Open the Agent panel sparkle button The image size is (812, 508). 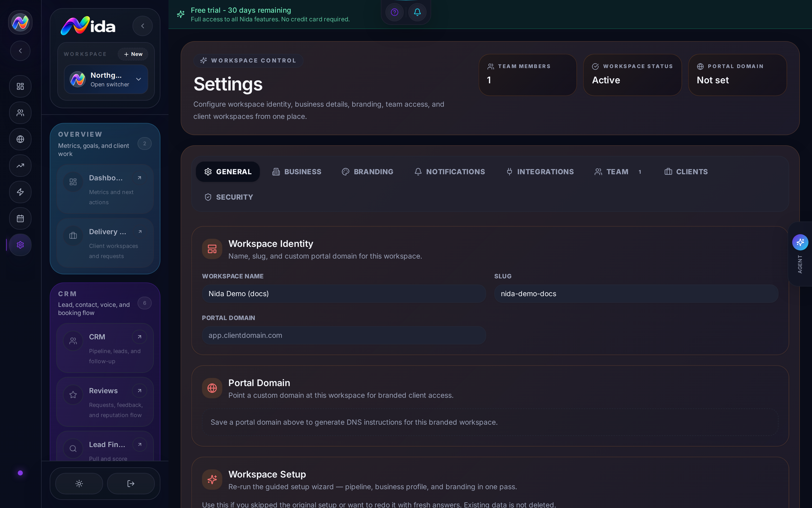(x=800, y=242)
